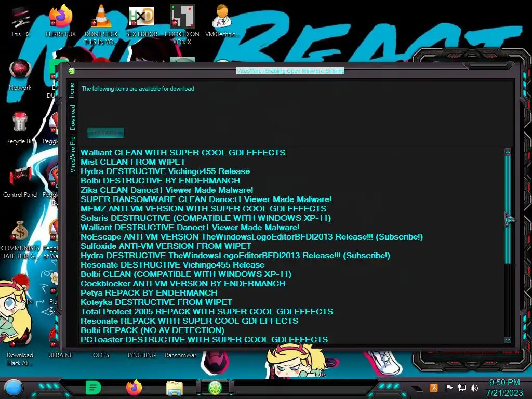Select 'SUPER RANSOMWARE CLEAN Danoct1' row
The height and width of the screenshot is (399, 532).
tap(206, 199)
